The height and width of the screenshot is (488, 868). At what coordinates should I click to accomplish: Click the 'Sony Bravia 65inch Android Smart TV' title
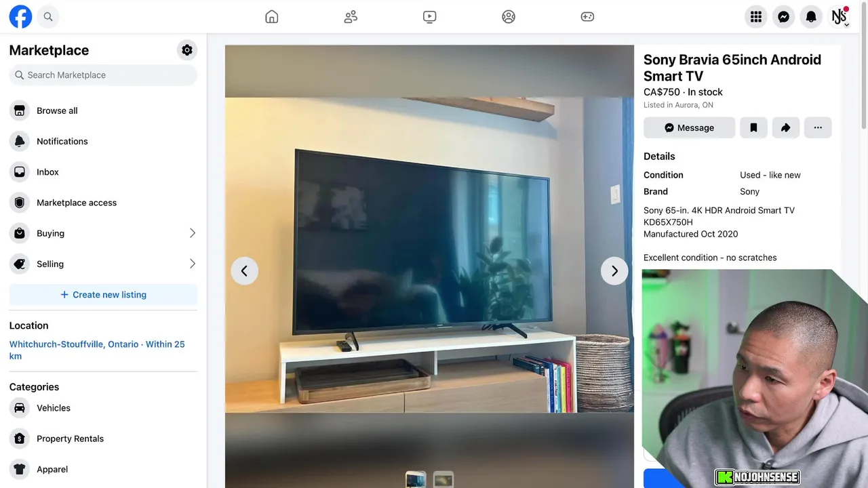tap(732, 68)
